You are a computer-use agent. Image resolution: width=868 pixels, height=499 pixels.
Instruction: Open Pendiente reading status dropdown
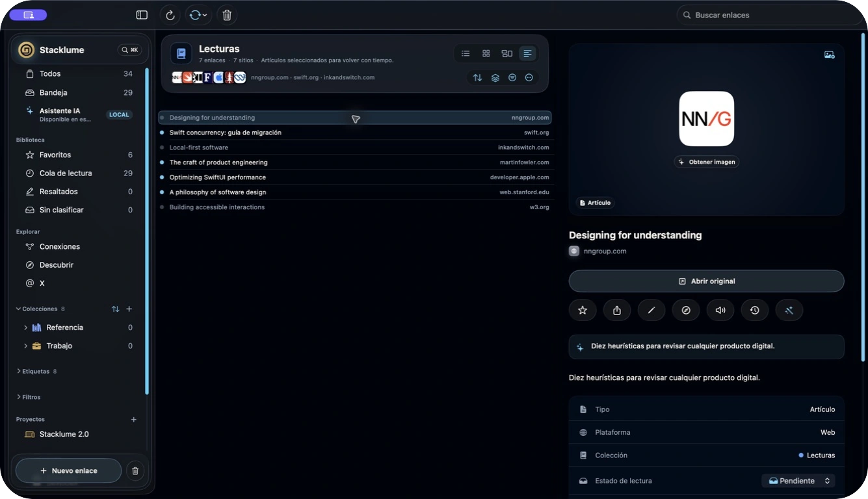coord(798,481)
